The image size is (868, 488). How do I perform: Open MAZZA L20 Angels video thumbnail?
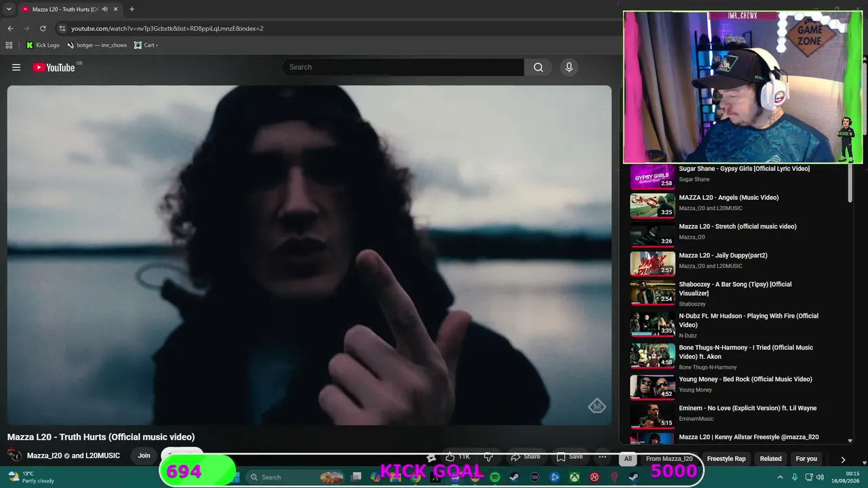(652, 205)
